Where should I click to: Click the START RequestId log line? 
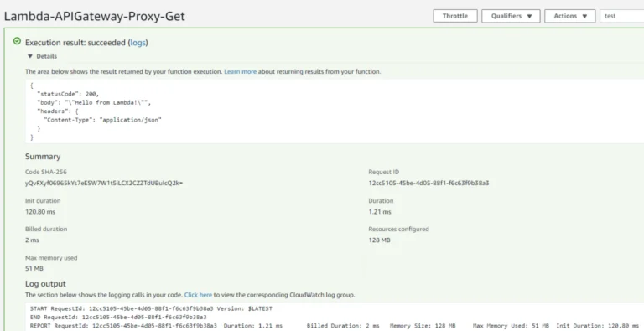(151, 308)
